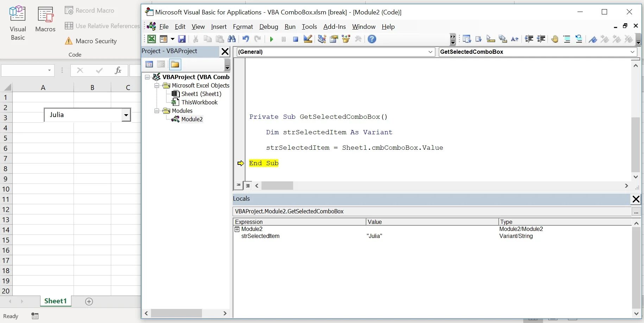Click the Uncomment Block icon
Viewport: 644px width, 323px height.
pyautogui.click(x=579, y=39)
